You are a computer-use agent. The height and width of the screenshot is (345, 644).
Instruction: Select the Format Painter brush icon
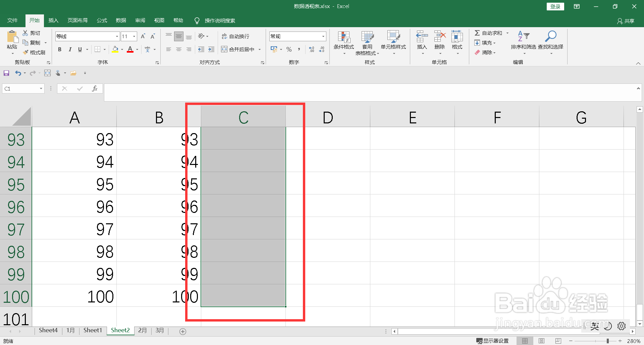click(x=25, y=52)
